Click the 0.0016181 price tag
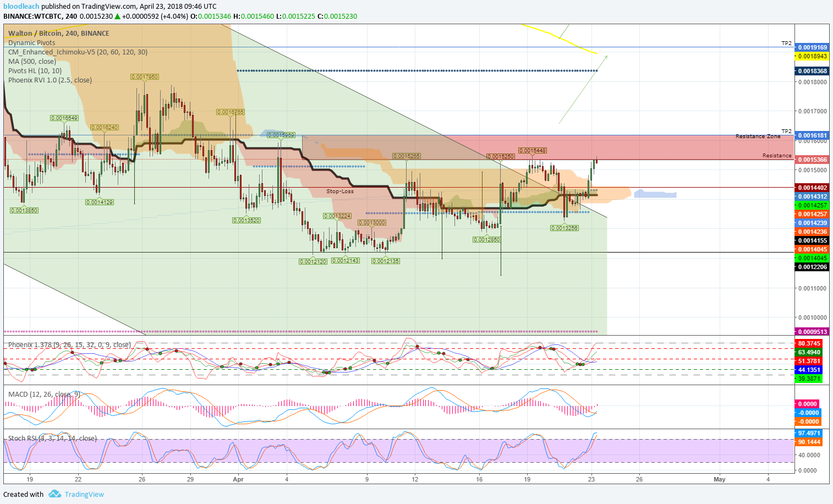The image size is (833, 504). pyautogui.click(x=812, y=135)
